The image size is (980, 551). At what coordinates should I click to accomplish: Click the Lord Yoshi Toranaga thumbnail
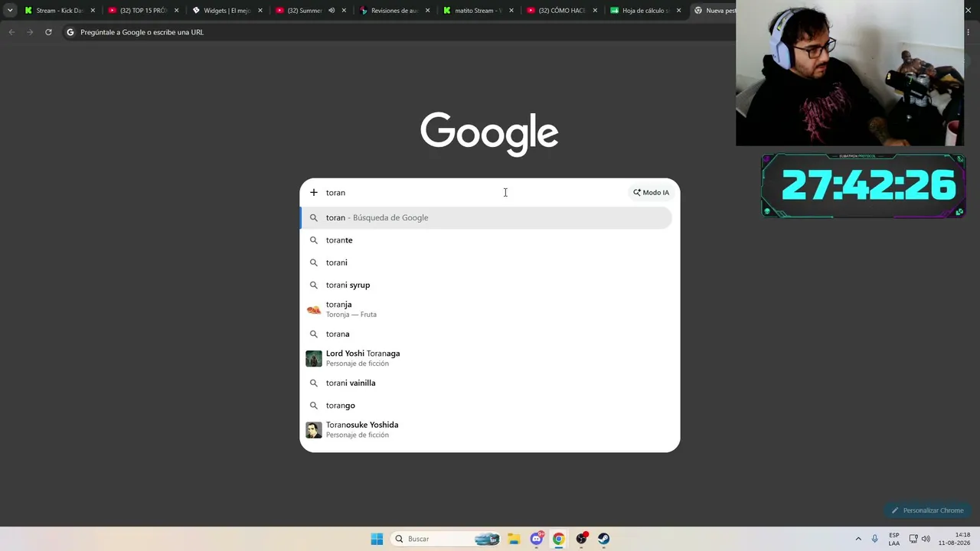click(314, 358)
